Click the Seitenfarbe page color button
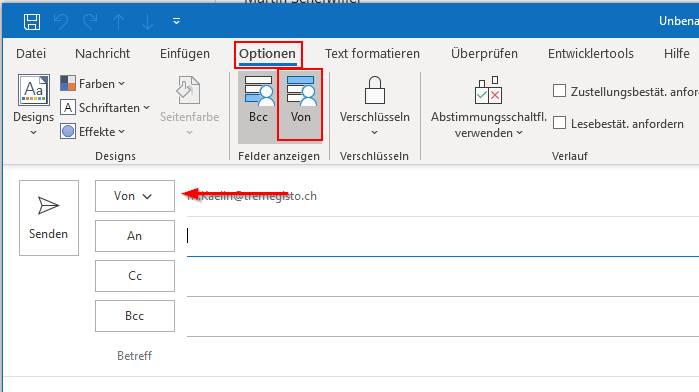699x392 pixels. (x=189, y=105)
